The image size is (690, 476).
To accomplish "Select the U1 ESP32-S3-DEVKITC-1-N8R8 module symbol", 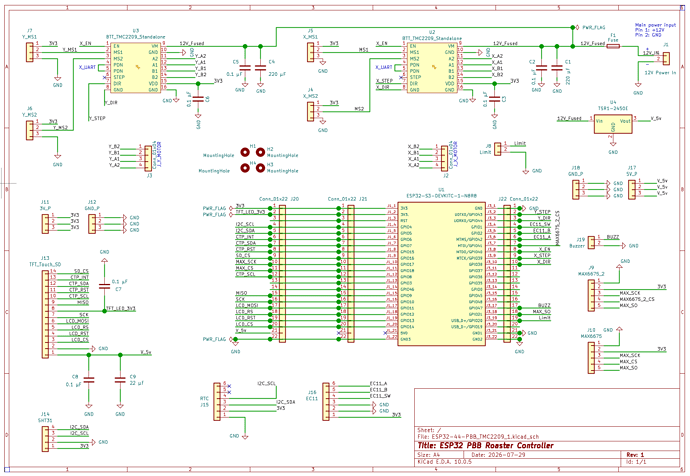I will [x=441, y=274].
